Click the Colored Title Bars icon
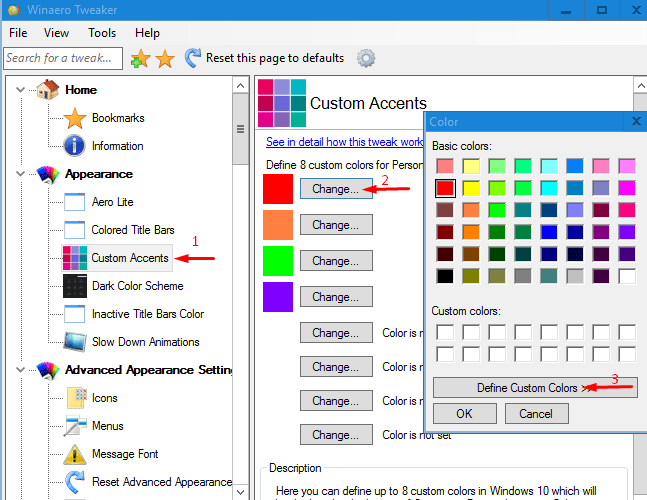 (75, 230)
